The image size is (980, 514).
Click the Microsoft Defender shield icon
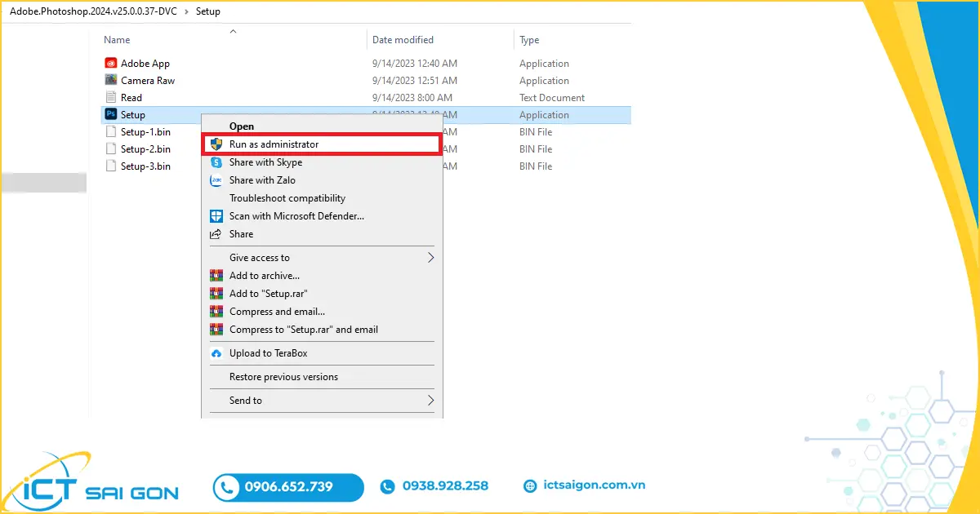[216, 216]
